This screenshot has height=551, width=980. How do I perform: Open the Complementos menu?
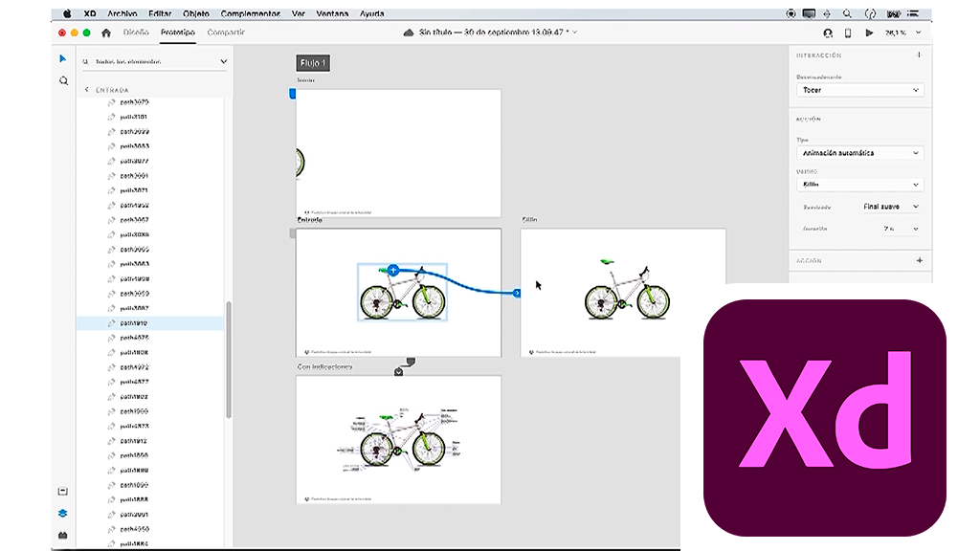(x=250, y=13)
